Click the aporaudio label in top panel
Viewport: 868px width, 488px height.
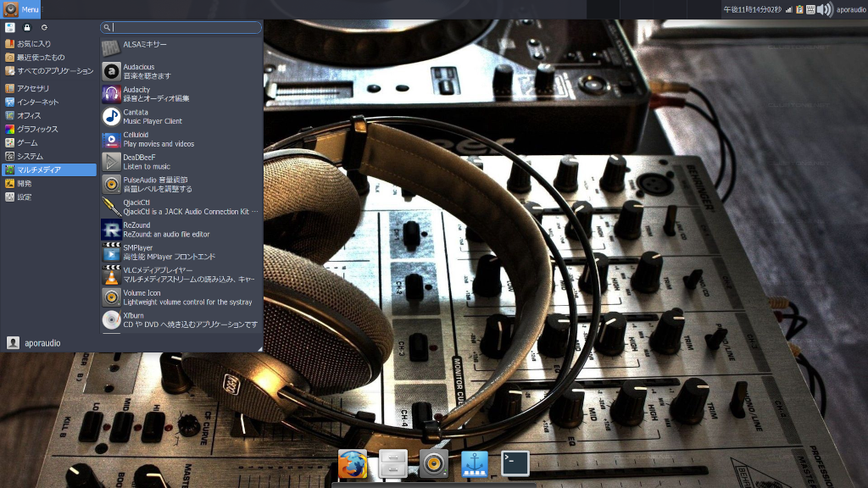[851, 9]
